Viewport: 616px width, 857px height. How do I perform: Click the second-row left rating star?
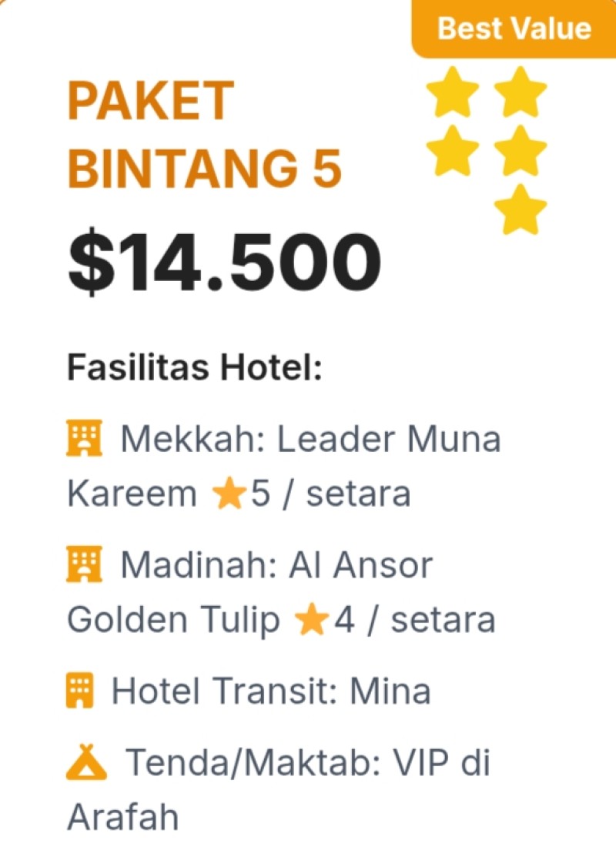tap(452, 150)
